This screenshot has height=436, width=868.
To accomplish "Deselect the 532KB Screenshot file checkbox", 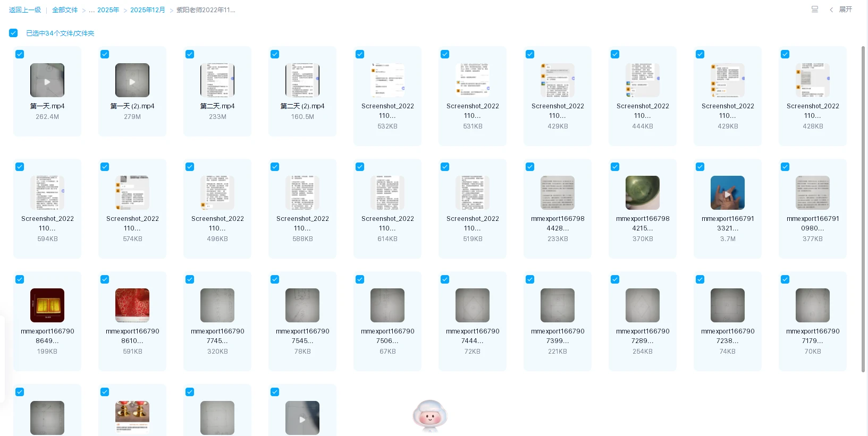I will click(x=360, y=54).
